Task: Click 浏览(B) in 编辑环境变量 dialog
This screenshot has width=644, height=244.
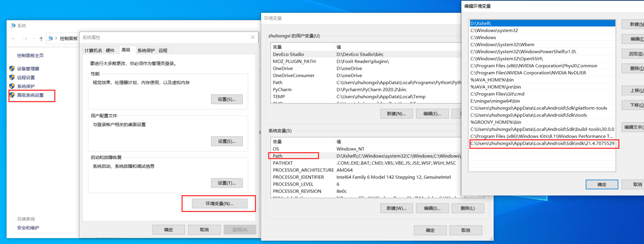Action: coord(633,54)
